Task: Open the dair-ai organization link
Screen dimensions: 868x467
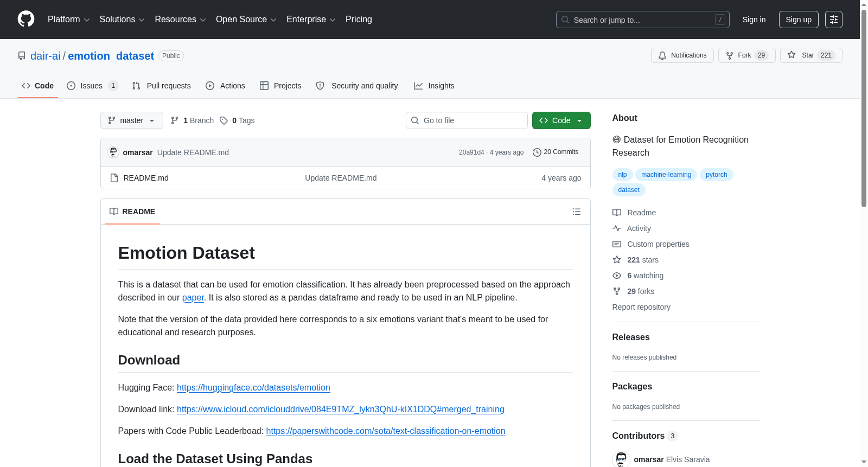Action: coord(46,56)
